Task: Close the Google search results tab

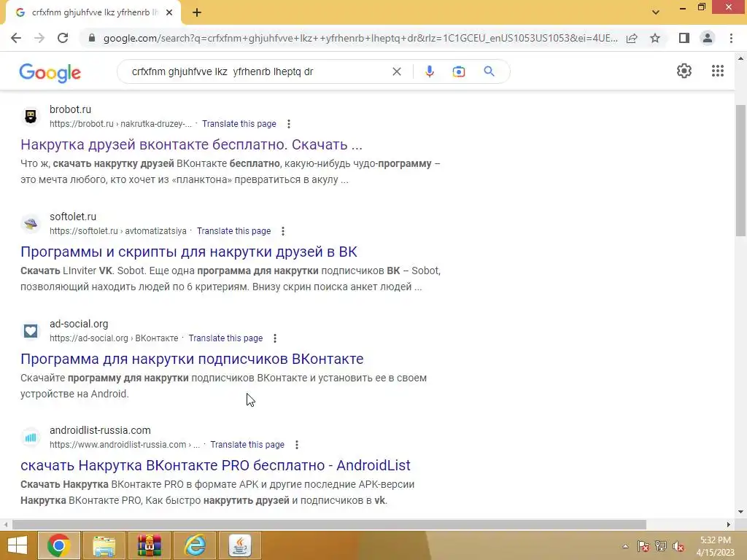Action: (x=169, y=12)
